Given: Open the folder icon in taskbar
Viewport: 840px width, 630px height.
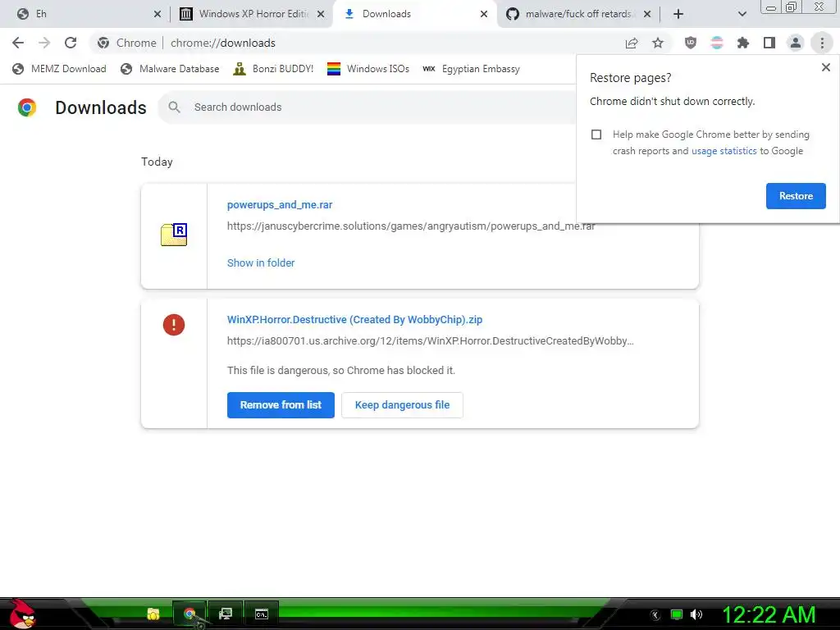Looking at the screenshot, I should (153, 614).
